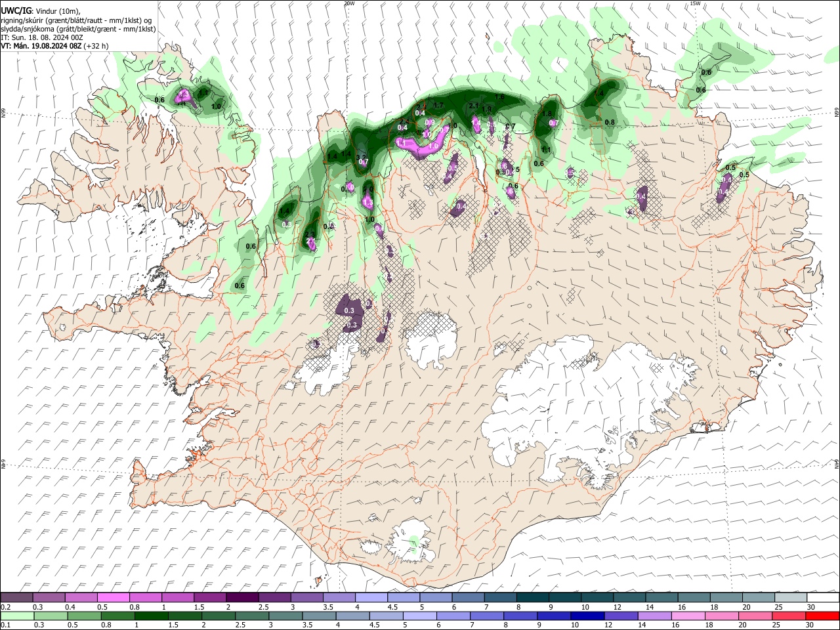Click the darkest green 1 mm rain swatch
This screenshot has height=630, width=840.
coord(151,616)
